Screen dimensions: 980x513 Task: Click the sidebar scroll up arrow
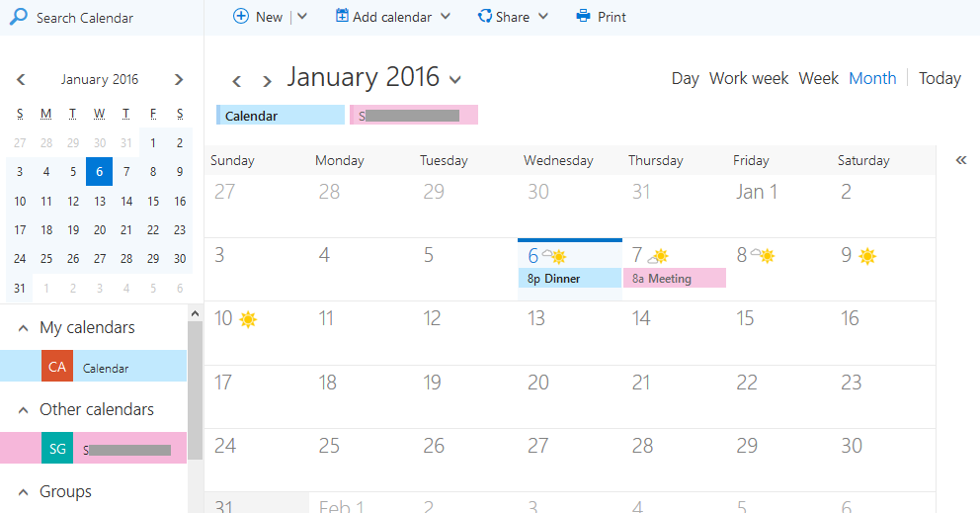tap(195, 314)
